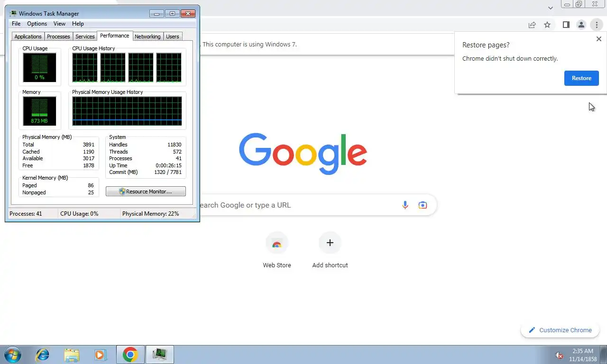Click the Handles value 11830
The height and width of the screenshot is (364, 607).
(174, 145)
